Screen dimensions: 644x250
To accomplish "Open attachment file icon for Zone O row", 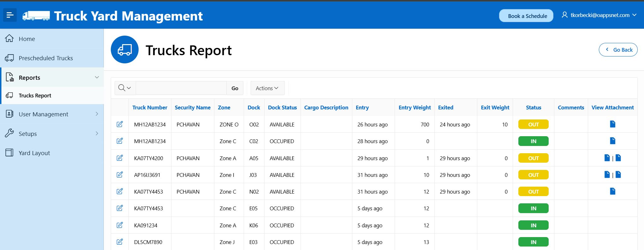I will pos(612,124).
